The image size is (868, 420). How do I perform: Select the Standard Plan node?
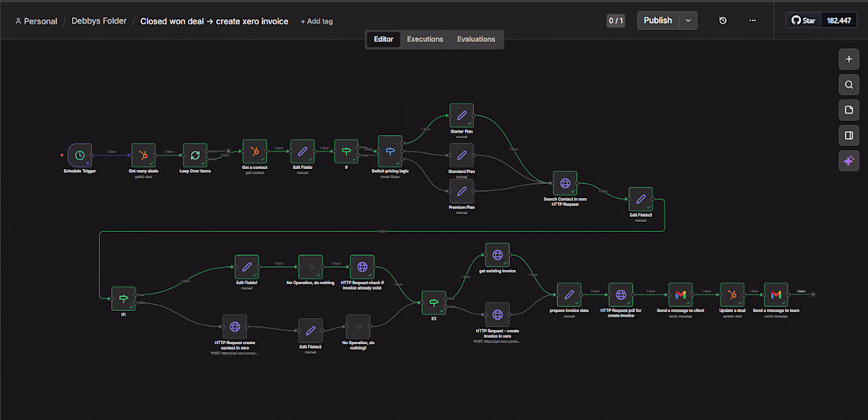[x=462, y=156]
